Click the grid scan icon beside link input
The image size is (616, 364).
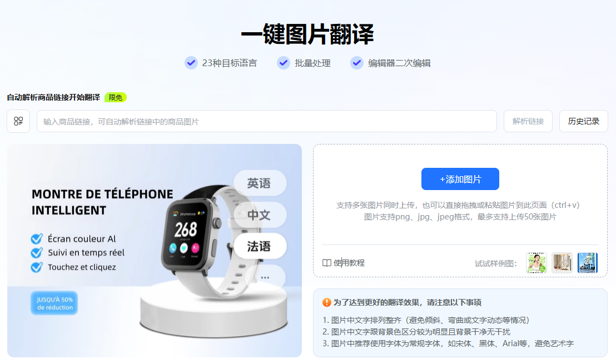coord(18,121)
